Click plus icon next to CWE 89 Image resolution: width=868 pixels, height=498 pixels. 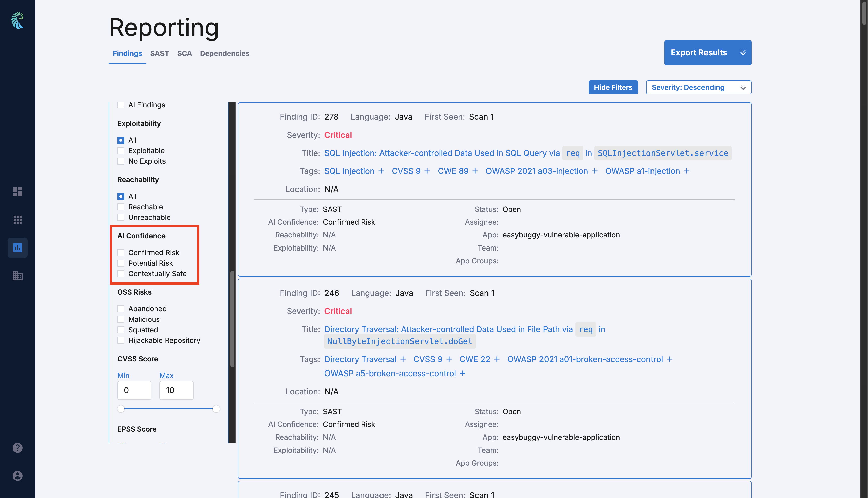(x=475, y=171)
